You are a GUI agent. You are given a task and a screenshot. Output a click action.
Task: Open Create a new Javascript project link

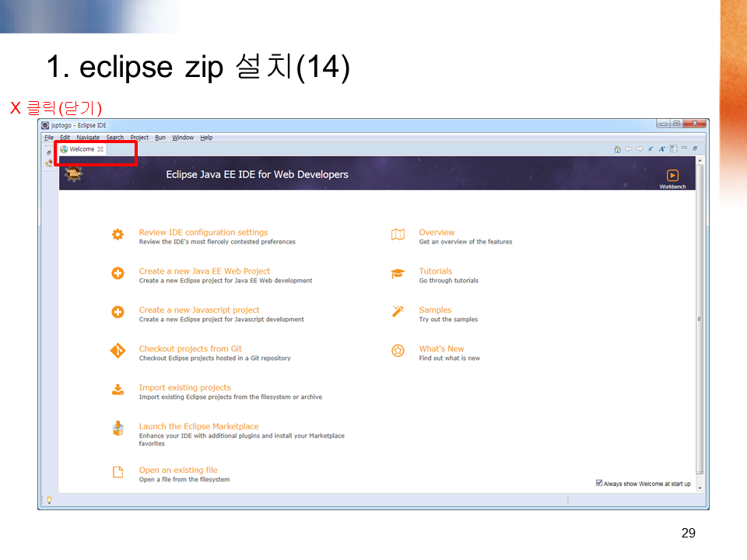click(199, 310)
